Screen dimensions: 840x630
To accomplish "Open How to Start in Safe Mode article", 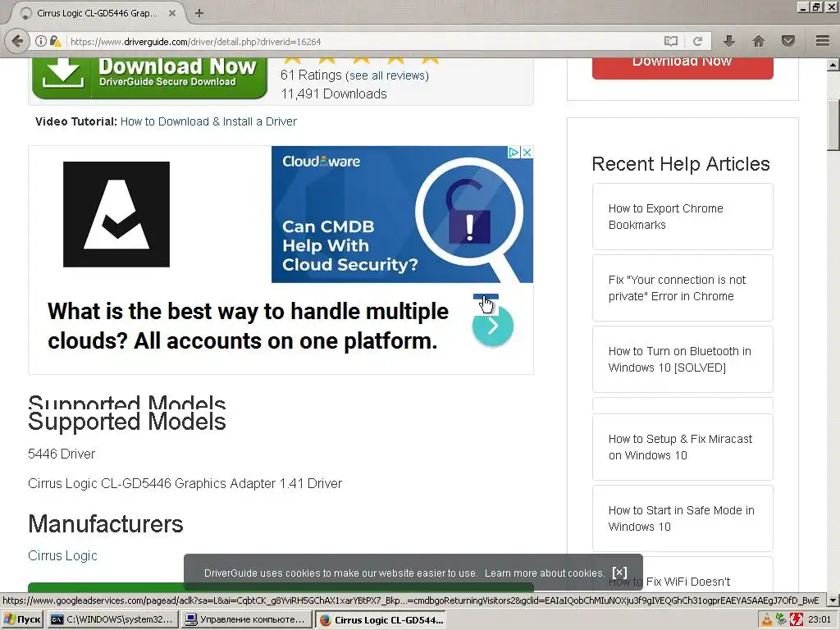I will 682,518.
